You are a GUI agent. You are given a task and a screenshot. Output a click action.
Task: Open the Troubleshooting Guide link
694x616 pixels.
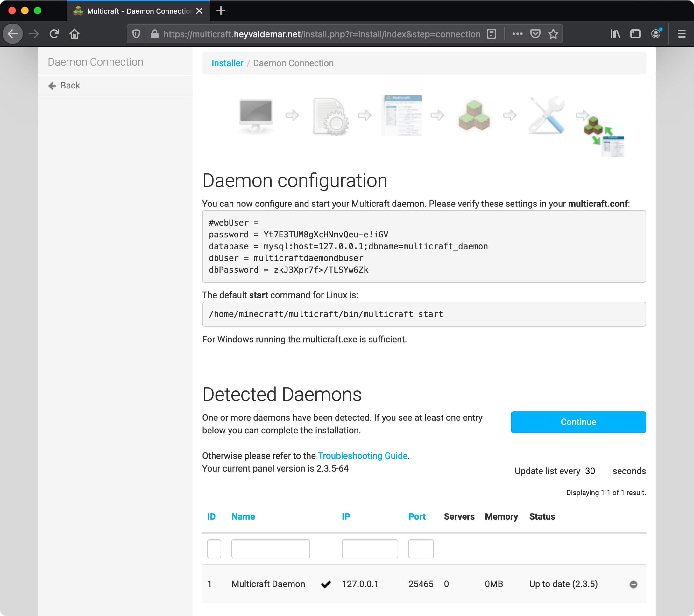(362, 456)
